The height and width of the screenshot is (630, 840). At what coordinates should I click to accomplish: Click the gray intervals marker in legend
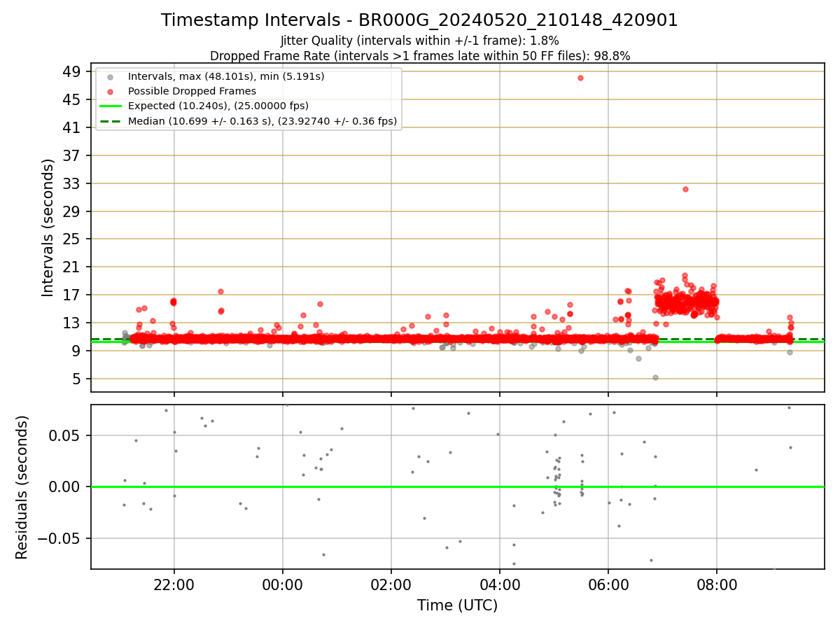(111, 76)
